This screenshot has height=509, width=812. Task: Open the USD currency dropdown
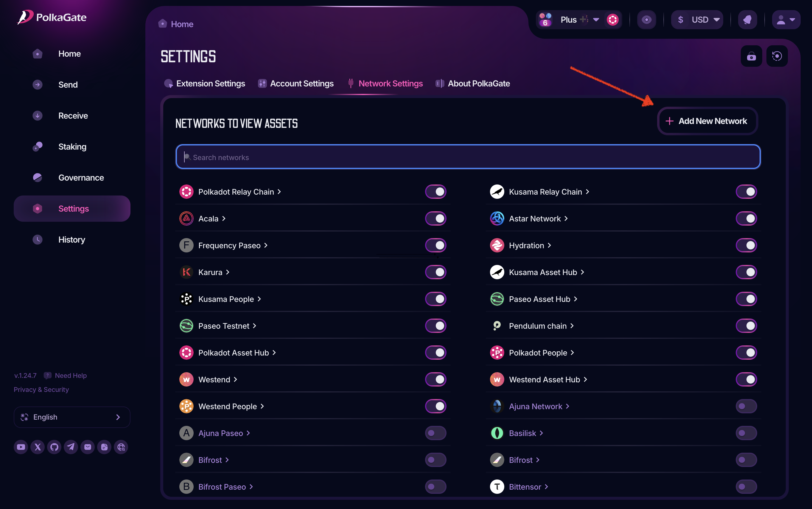pos(697,20)
